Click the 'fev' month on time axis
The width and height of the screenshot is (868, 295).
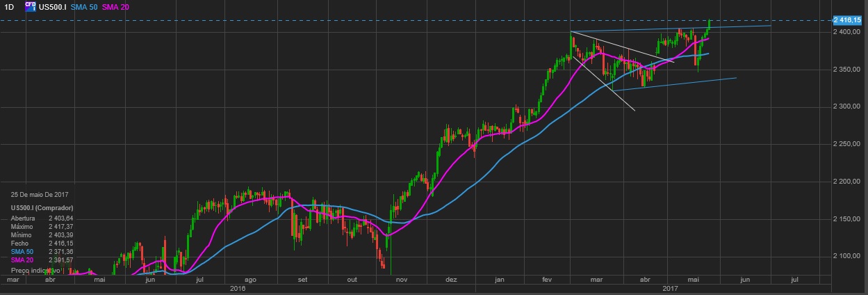coord(546,280)
